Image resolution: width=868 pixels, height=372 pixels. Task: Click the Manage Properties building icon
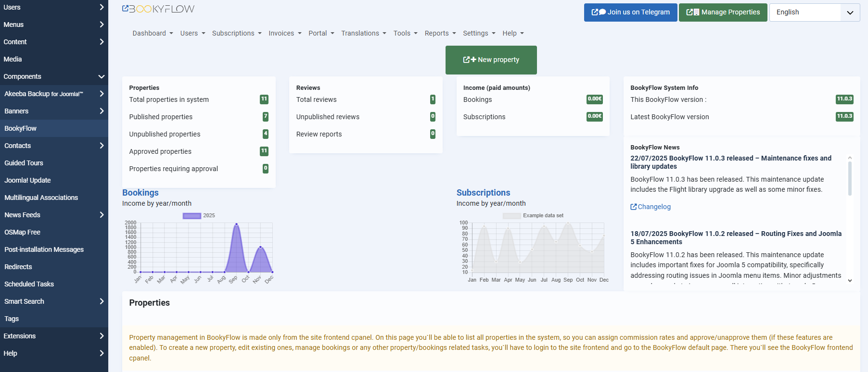[x=696, y=12]
